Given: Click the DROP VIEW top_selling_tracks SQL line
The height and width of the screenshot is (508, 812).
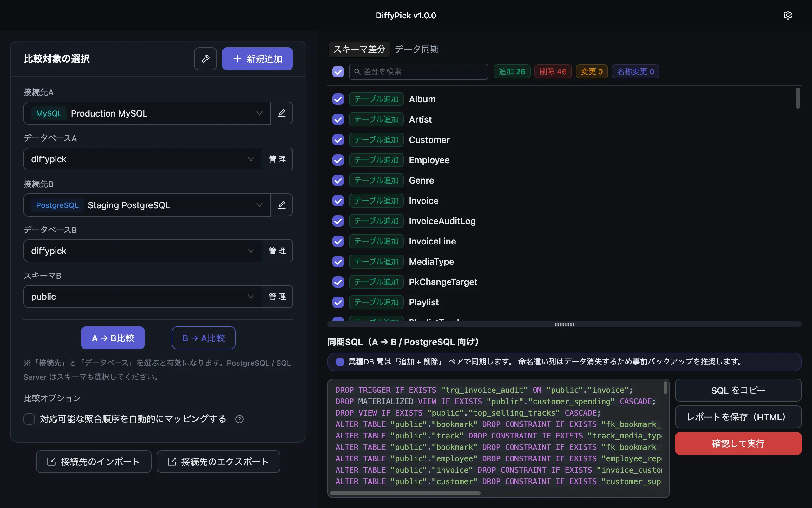Looking at the screenshot, I should click(468, 413).
